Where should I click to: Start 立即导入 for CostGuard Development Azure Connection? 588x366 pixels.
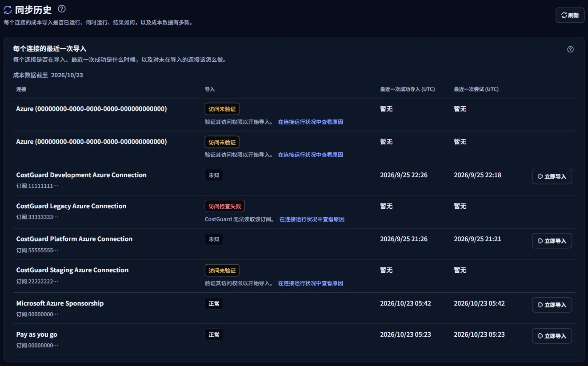(x=552, y=176)
